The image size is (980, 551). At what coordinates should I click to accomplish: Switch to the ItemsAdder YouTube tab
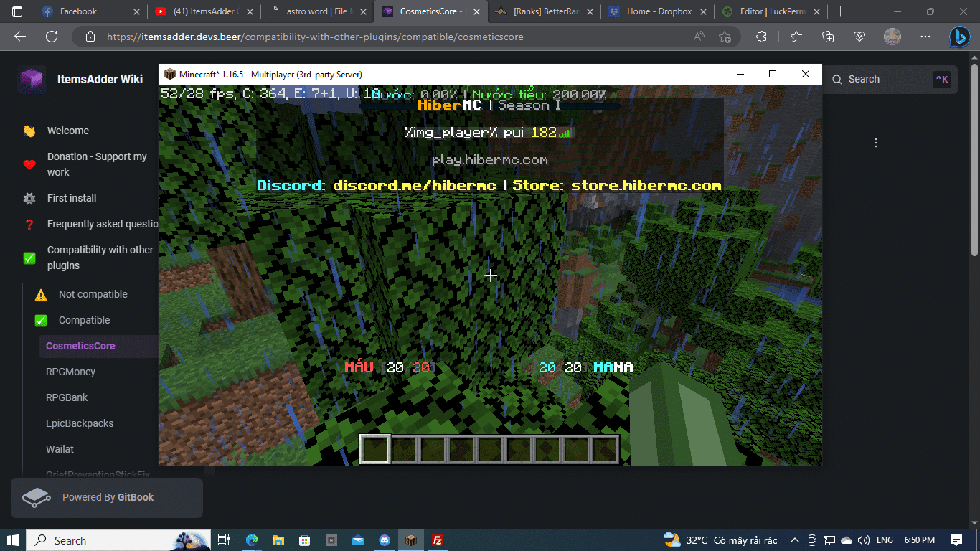point(204,11)
